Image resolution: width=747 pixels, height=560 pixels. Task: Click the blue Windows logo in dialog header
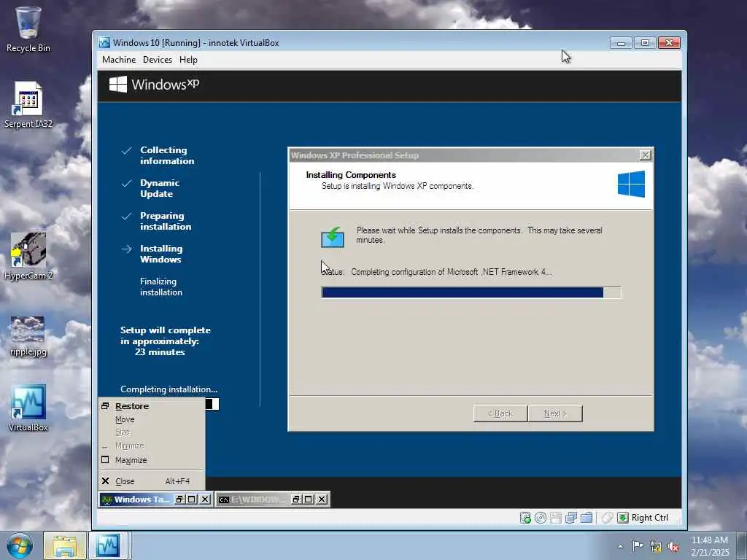pos(631,184)
